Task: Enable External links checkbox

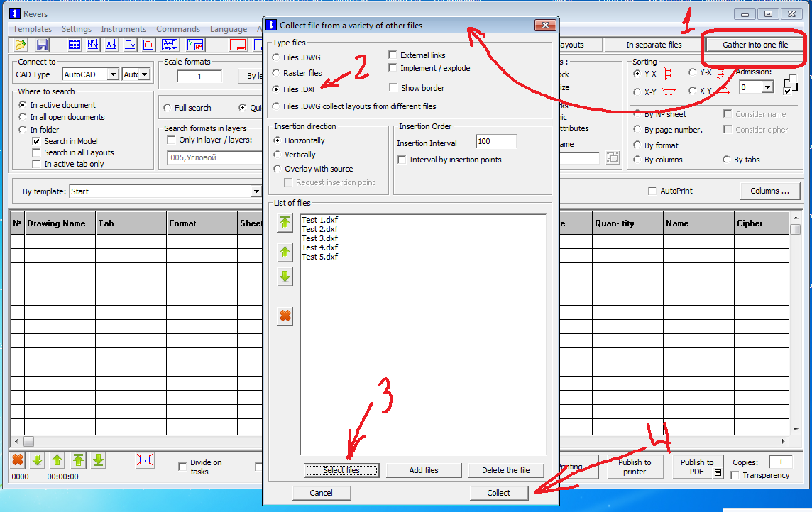Action: click(x=393, y=55)
